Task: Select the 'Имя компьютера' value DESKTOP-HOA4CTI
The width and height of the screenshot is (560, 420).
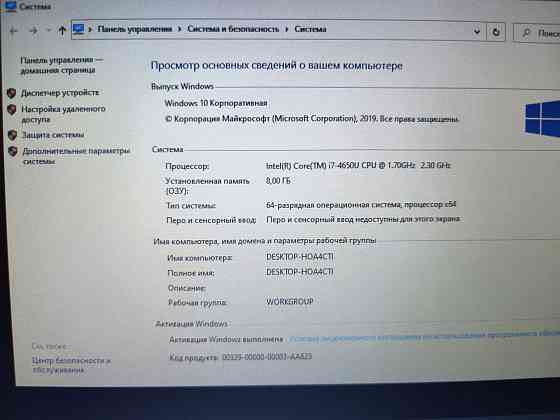Action: point(300,257)
